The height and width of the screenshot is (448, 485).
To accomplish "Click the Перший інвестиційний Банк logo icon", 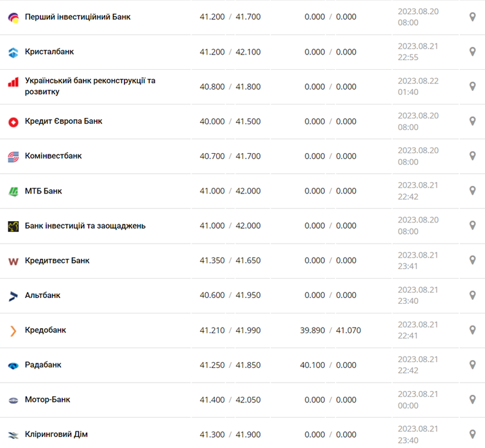I will [x=13, y=17].
